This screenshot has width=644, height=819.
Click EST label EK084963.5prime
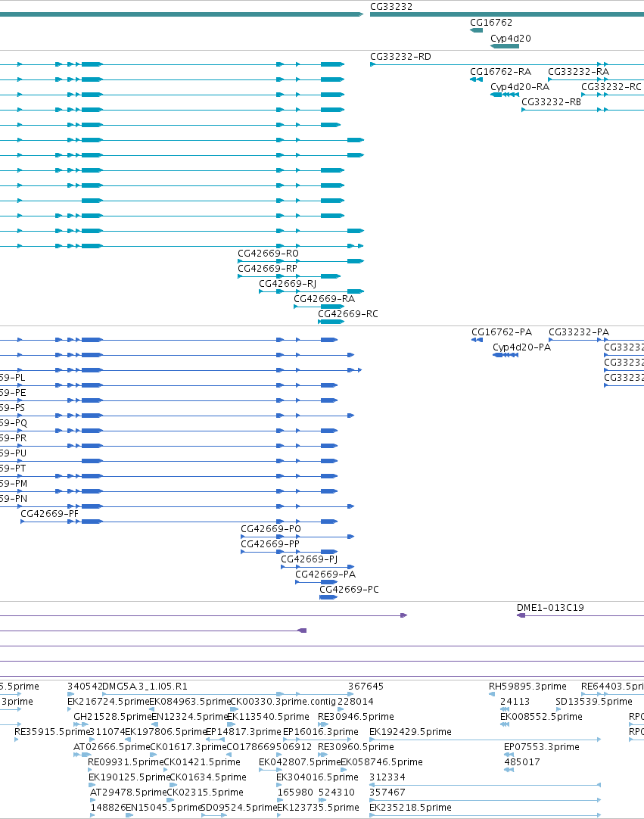(190, 702)
